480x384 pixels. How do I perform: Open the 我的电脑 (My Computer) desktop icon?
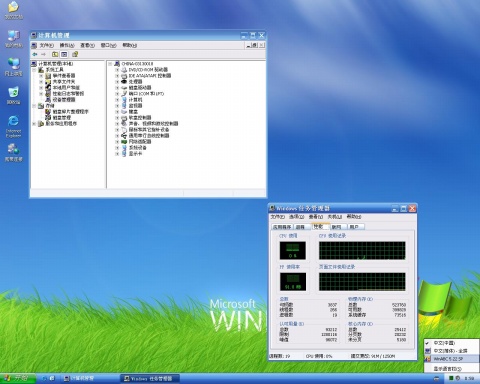tap(14, 38)
